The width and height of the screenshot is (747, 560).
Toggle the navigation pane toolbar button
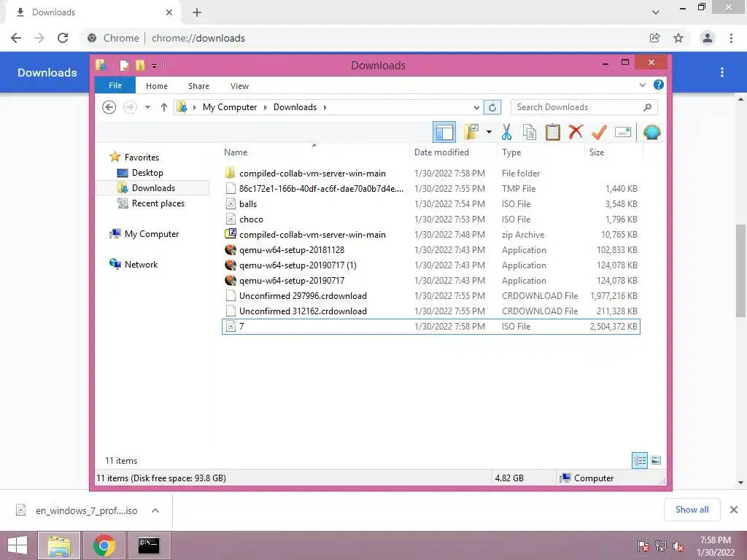[444, 132]
